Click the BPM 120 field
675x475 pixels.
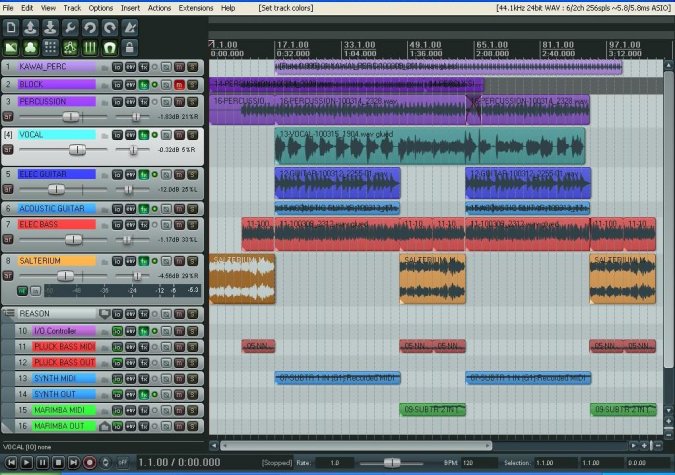(x=479, y=463)
